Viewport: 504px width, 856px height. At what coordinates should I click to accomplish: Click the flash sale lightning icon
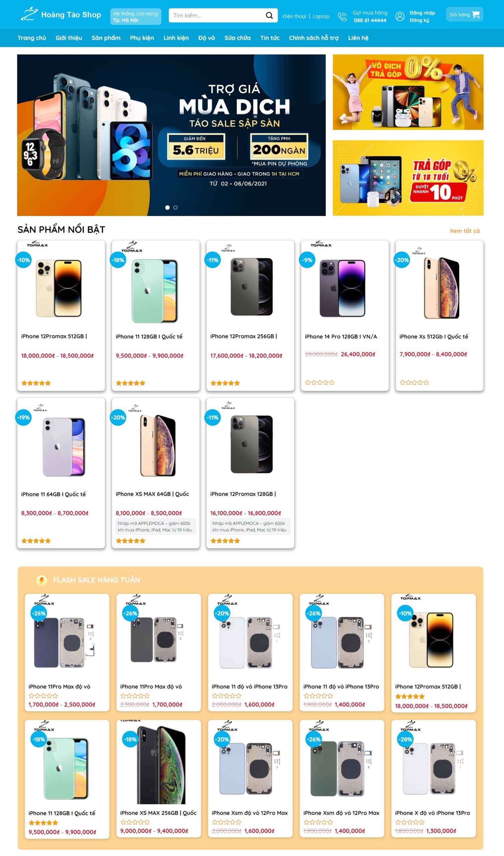42,580
